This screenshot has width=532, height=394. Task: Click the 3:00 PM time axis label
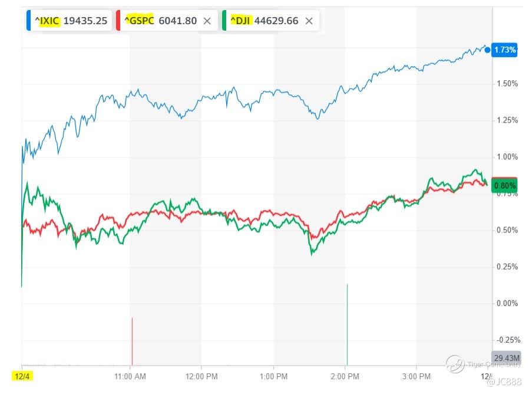pyautogui.click(x=417, y=376)
